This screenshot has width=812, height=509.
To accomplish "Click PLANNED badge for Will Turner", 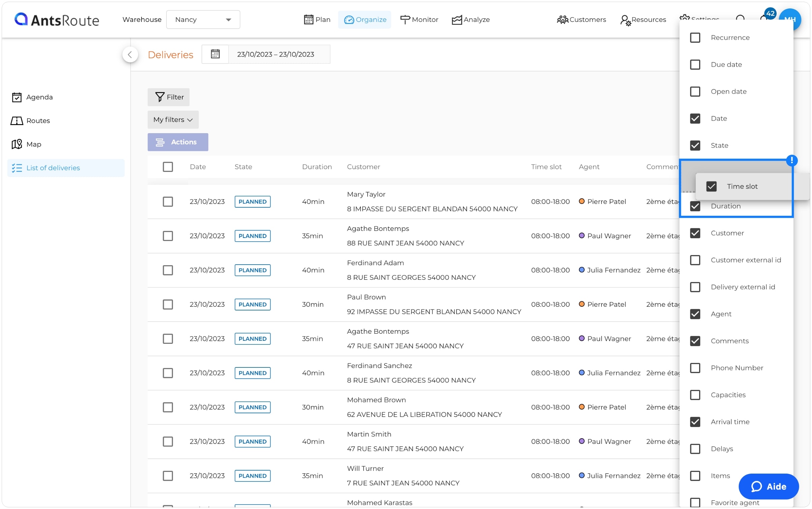I will 252,476.
